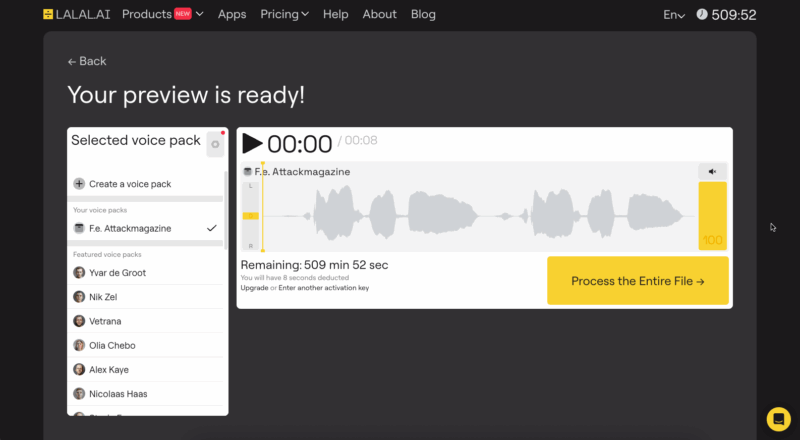
Task: Mute the F.e. Attackmagazine track
Action: (712, 172)
